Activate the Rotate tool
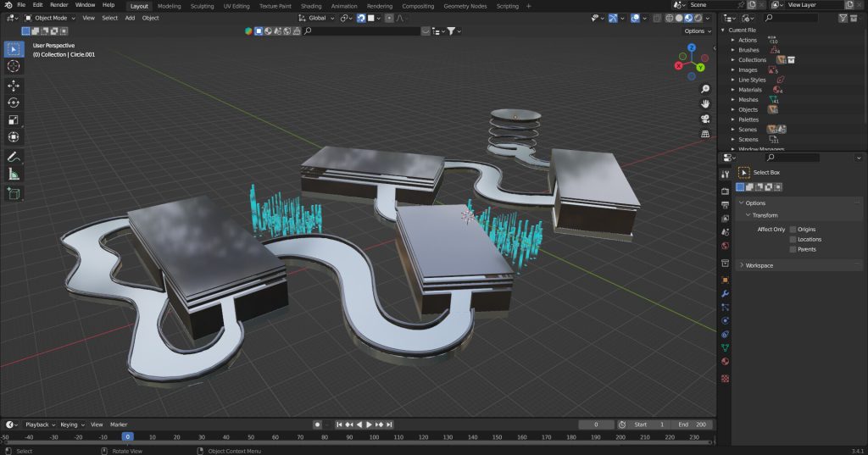The image size is (868, 455). point(14,103)
